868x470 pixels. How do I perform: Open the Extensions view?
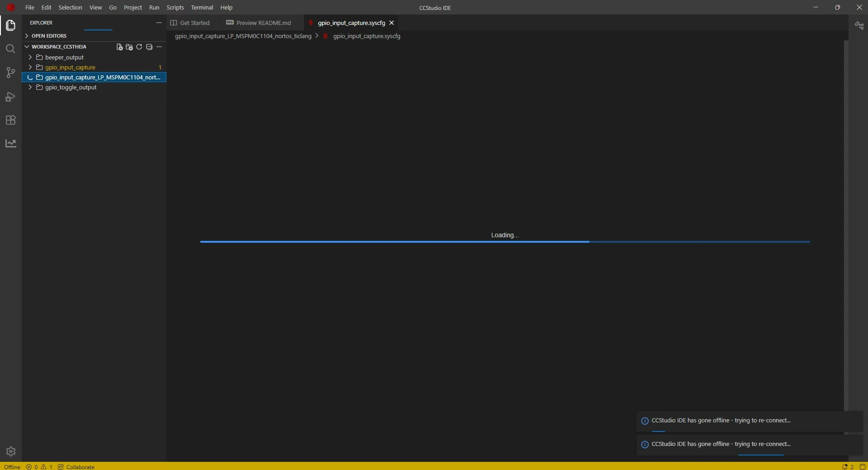pos(10,120)
